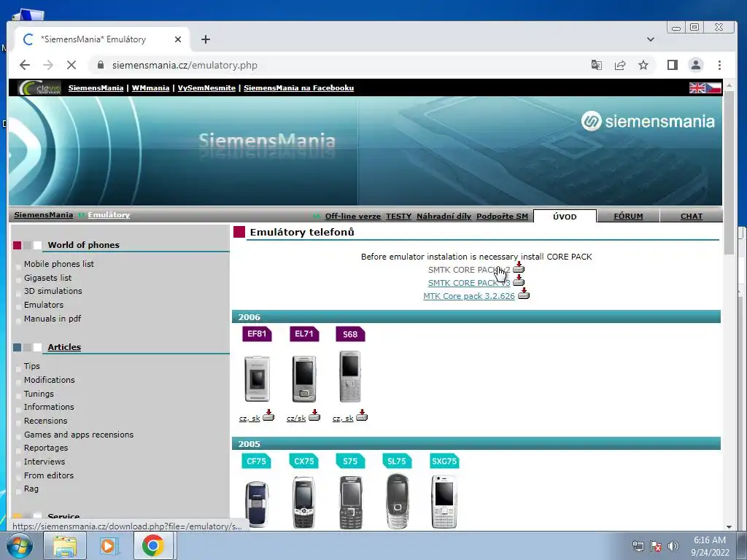Open Windows Explorer from taskbar
The image size is (747, 560).
click(x=65, y=545)
